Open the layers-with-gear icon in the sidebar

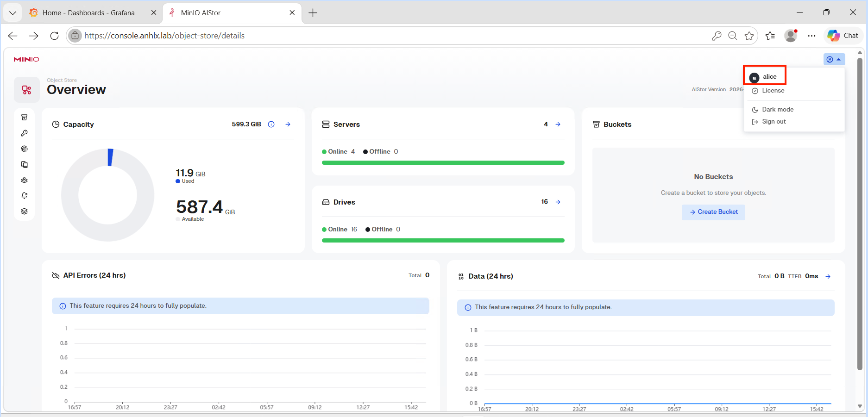25,180
